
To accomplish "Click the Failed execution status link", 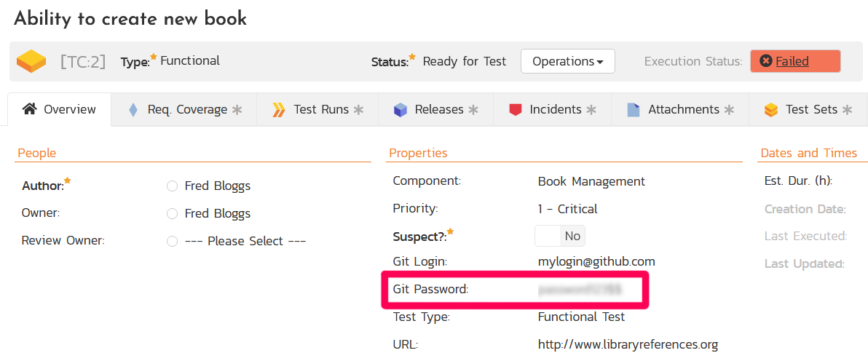I will tap(792, 62).
